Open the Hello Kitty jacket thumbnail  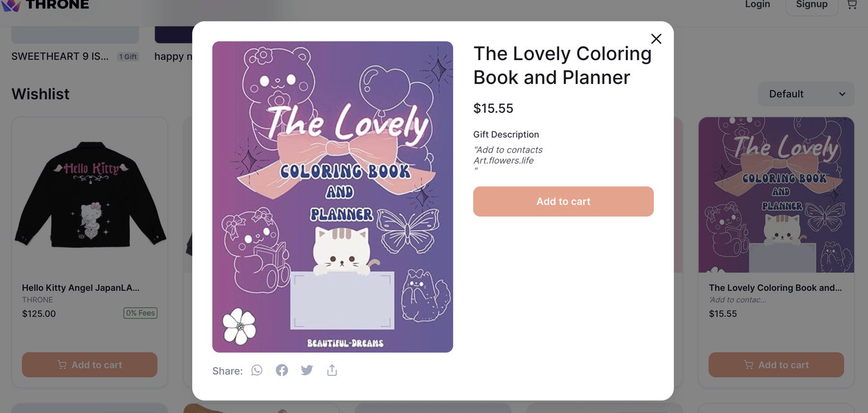click(x=90, y=195)
